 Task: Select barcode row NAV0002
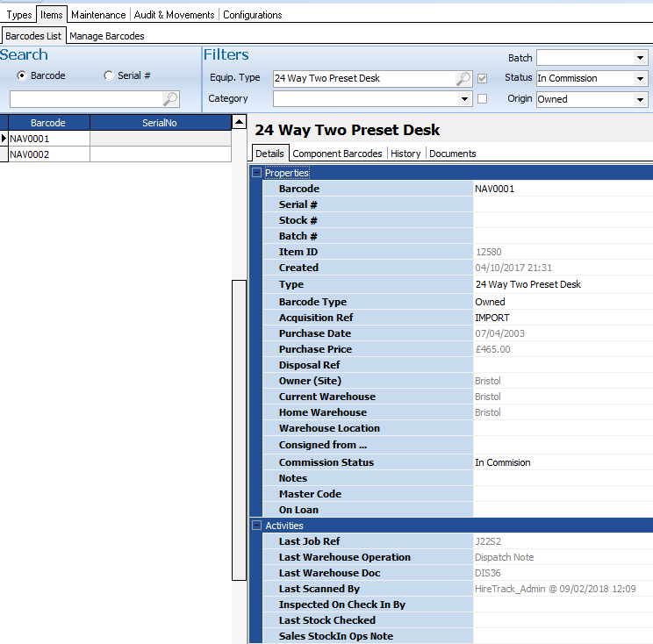[x=48, y=154]
